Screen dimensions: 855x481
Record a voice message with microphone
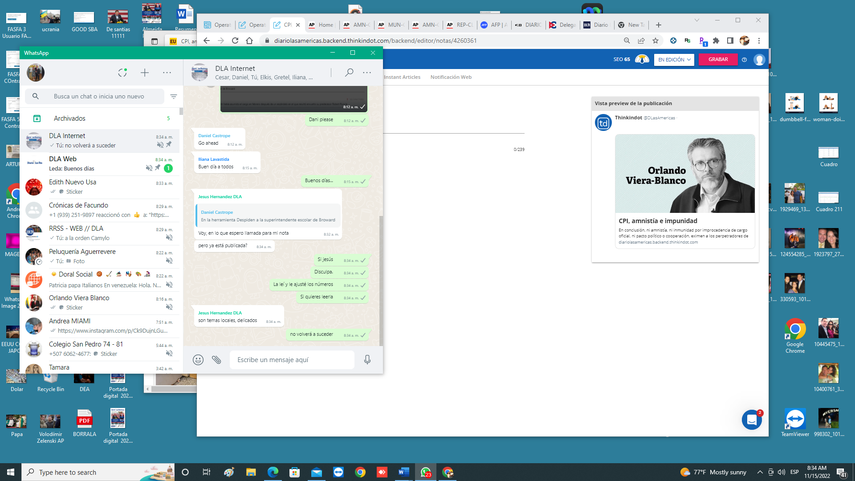point(367,360)
